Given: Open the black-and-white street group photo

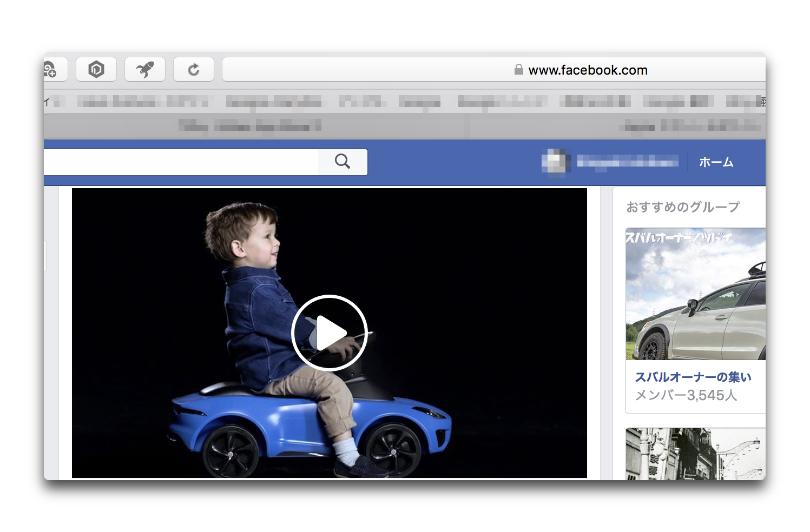Looking at the screenshot, I should pos(696,454).
